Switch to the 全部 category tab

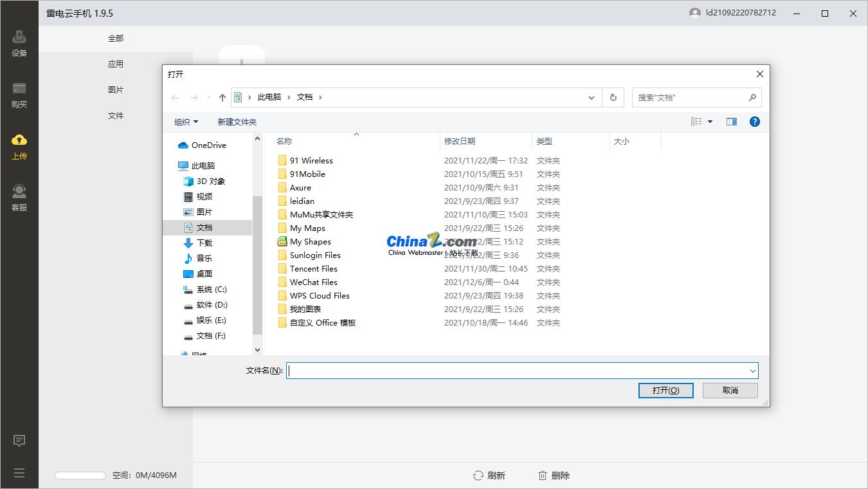click(x=116, y=39)
